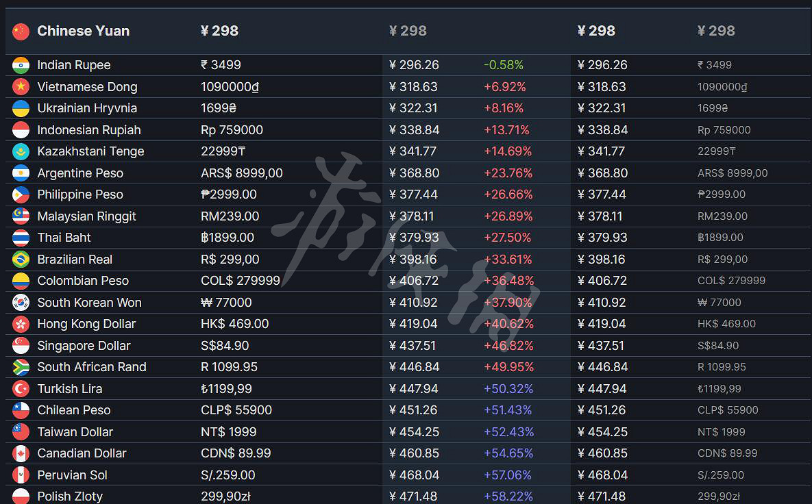The width and height of the screenshot is (812, 504).
Task: Click the Rp 759000 Indonesian price
Action: (x=232, y=130)
